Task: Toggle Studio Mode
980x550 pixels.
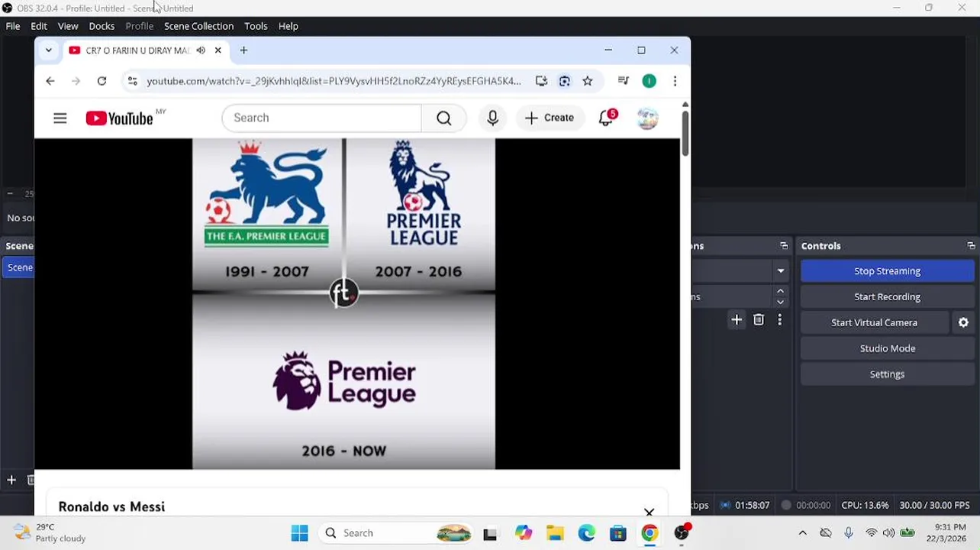Action: coord(887,348)
